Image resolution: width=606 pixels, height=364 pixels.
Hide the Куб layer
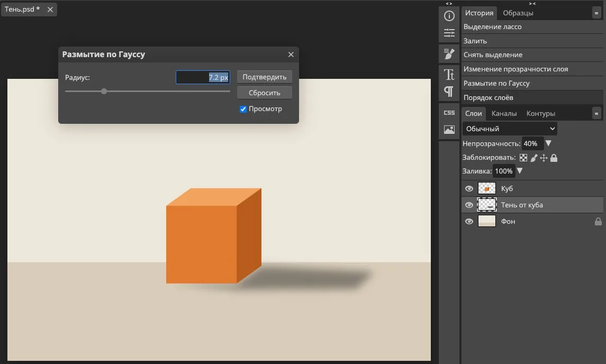point(469,188)
